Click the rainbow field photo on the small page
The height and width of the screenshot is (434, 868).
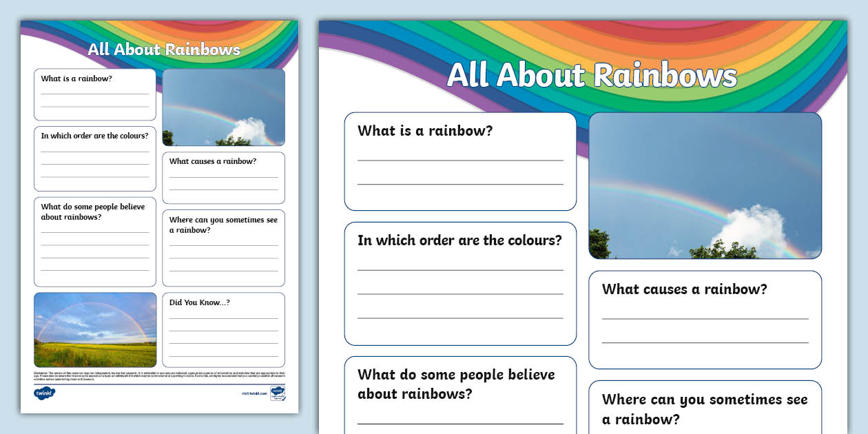[x=94, y=330]
